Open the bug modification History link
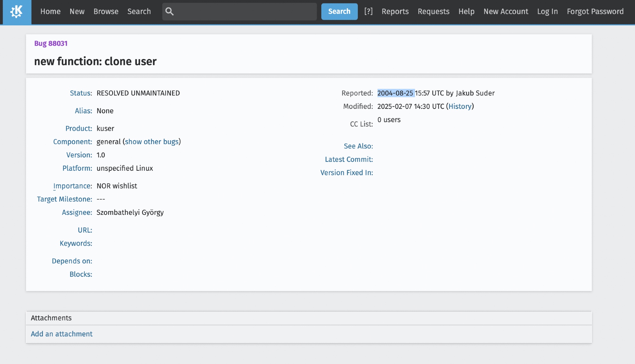Screen dimensions: 635x364 click(460, 106)
